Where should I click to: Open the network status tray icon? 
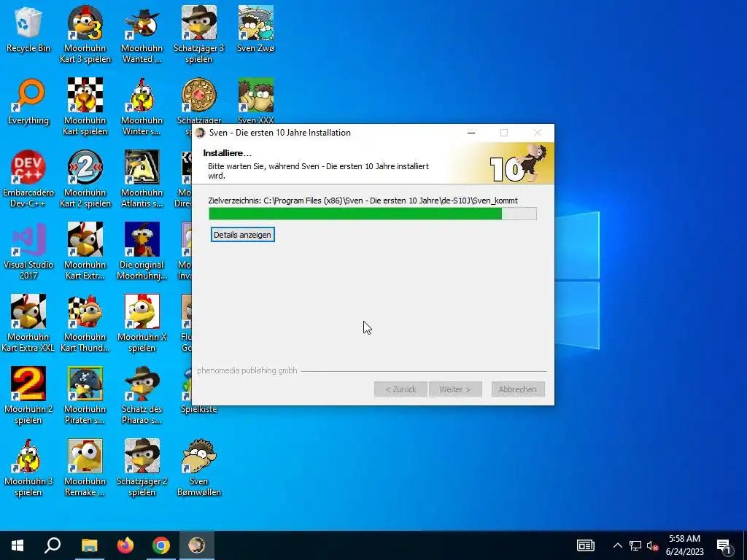(635, 545)
